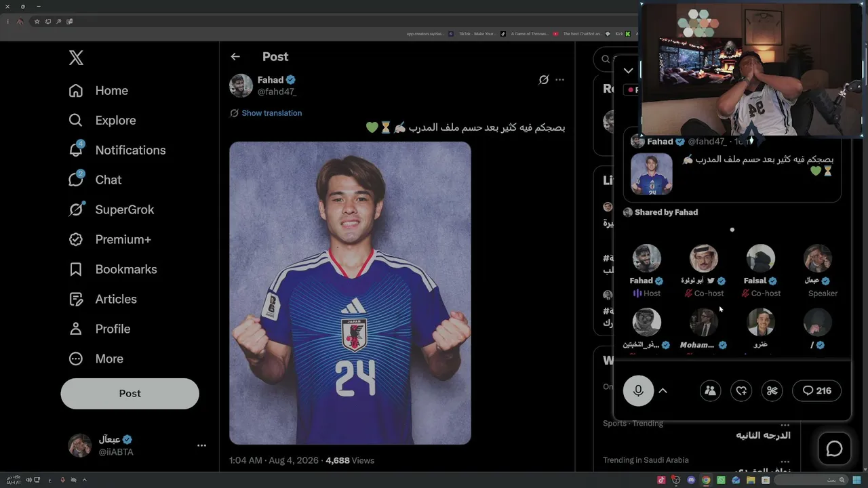The image size is (868, 488).
Task: Open Discord from the Windows taskbar
Action: (x=691, y=480)
